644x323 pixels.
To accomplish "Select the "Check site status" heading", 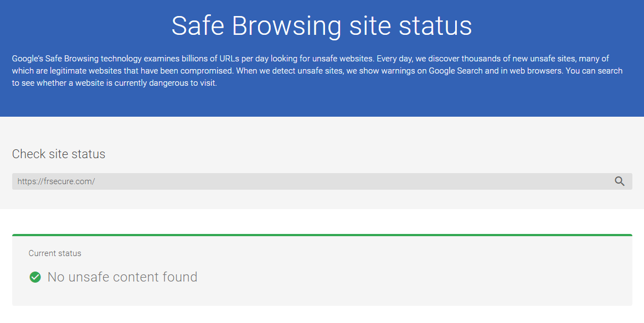I will click(59, 154).
